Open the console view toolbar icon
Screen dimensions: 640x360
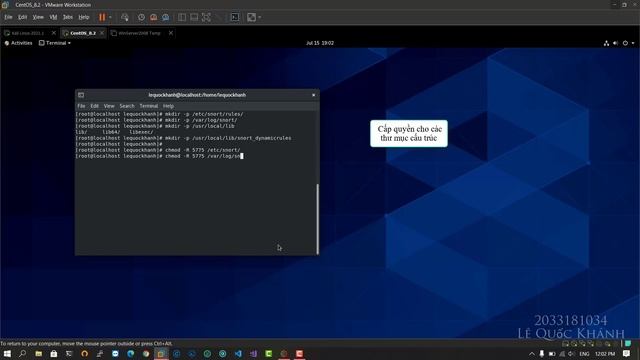click(235, 17)
